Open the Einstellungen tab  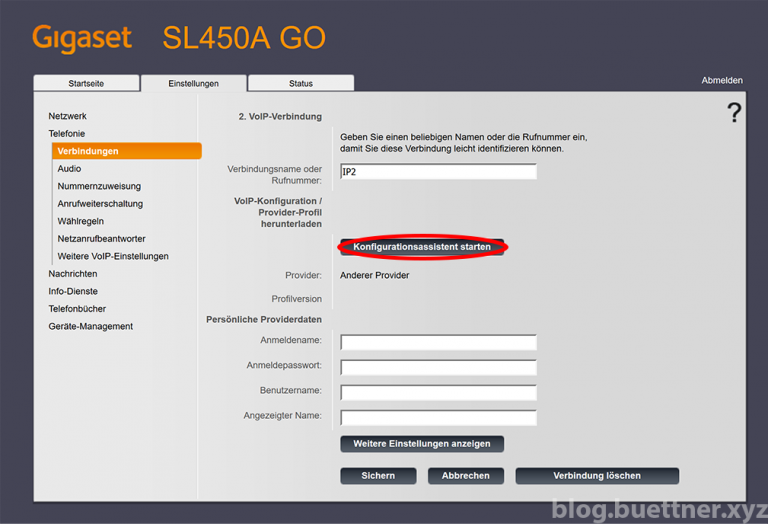[193, 83]
